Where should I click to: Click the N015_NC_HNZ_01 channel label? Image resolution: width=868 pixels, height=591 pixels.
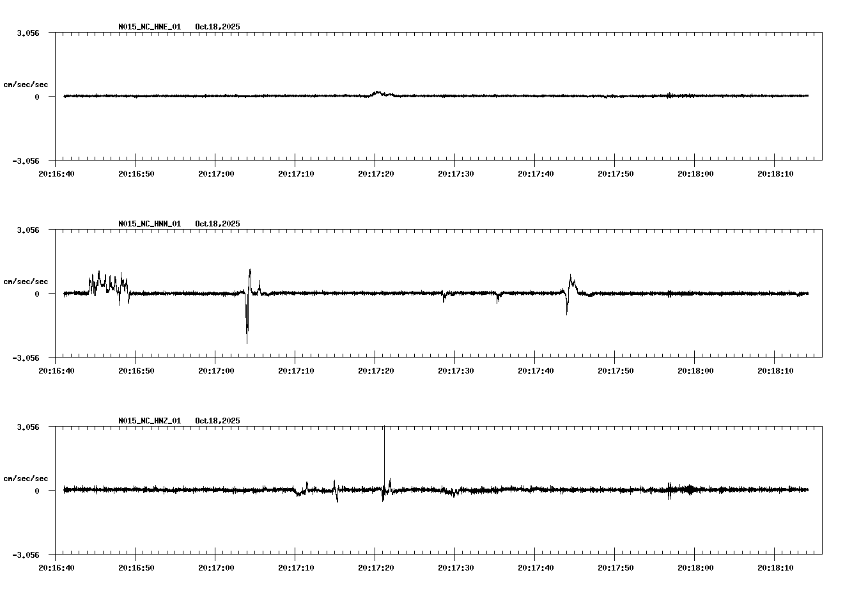(x=148, y=421)
